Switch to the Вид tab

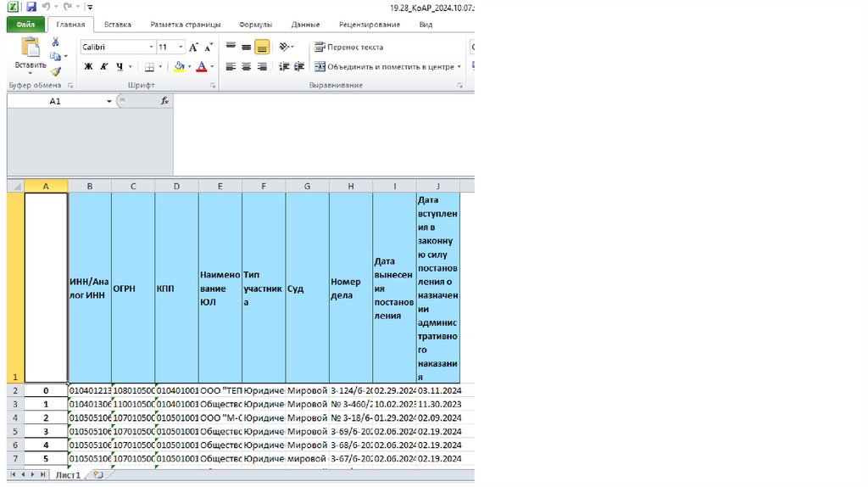click(x=426, y=25)
